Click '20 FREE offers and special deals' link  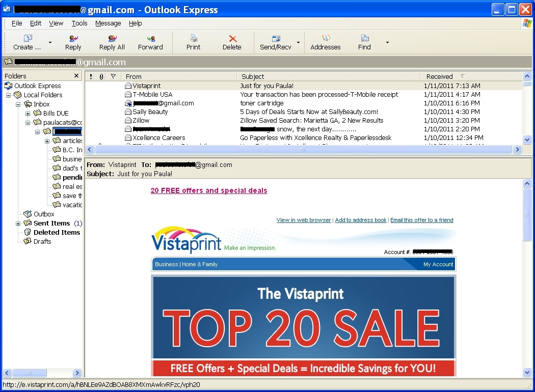tap(209, 190)
